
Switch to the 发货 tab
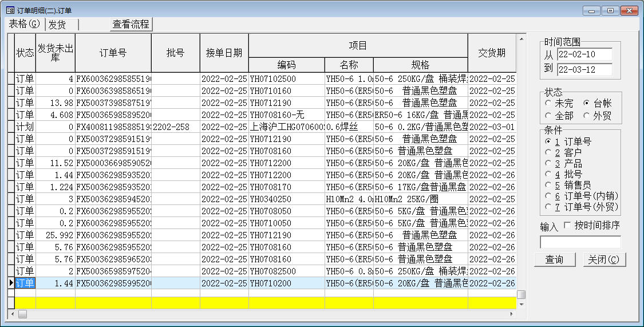point(57,25)
